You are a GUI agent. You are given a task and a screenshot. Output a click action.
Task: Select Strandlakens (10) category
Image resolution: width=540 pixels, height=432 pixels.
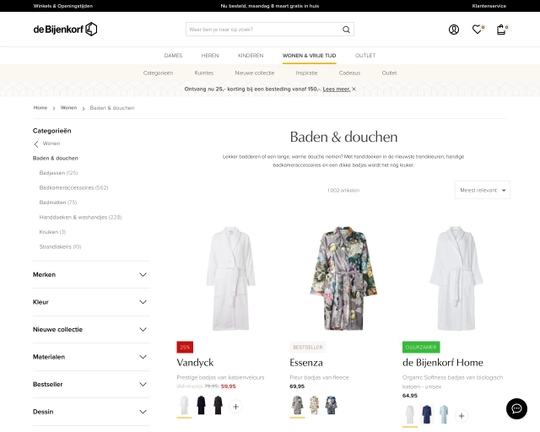pyautogui.click(x=60, y=247)
